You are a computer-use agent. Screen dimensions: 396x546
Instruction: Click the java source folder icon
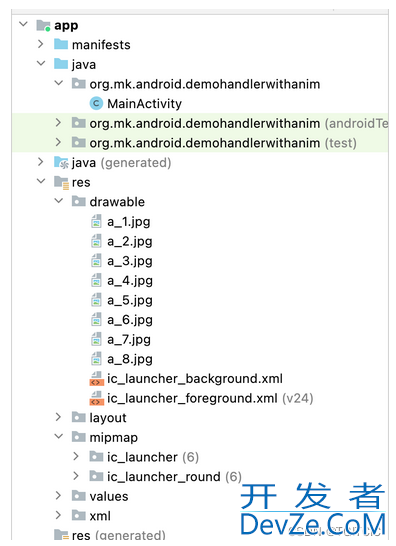(61, 64)
